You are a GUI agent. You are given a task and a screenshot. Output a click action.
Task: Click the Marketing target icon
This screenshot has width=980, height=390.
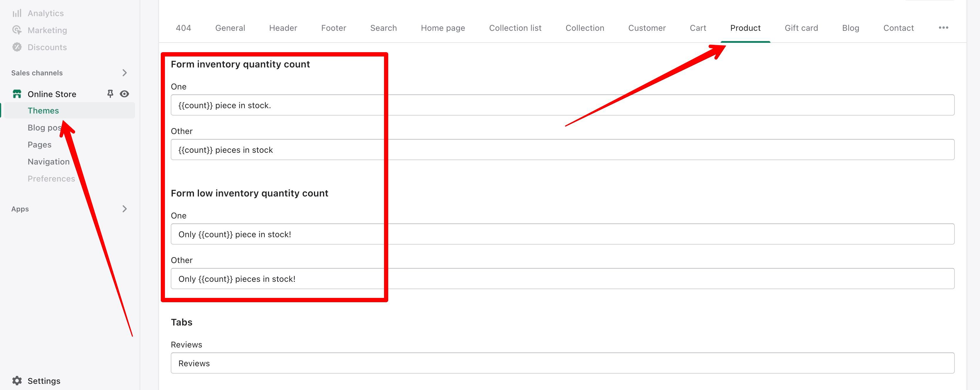[17, 30]
